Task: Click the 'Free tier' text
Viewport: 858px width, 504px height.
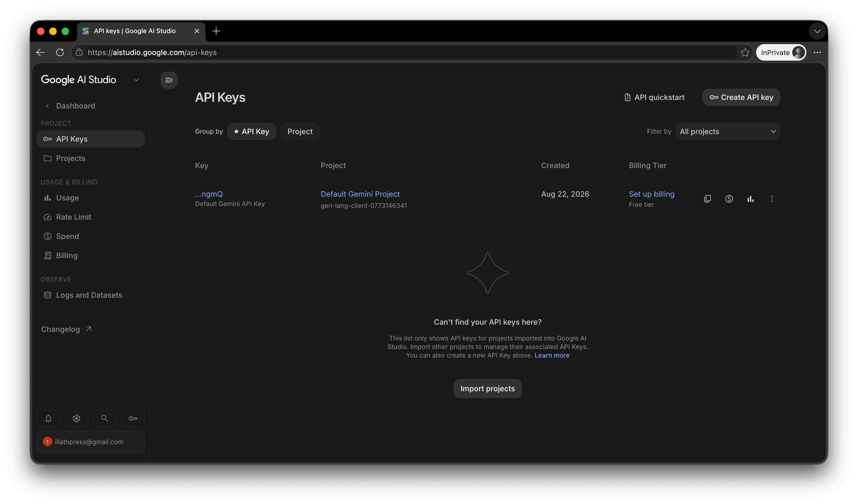Action: 641,204
